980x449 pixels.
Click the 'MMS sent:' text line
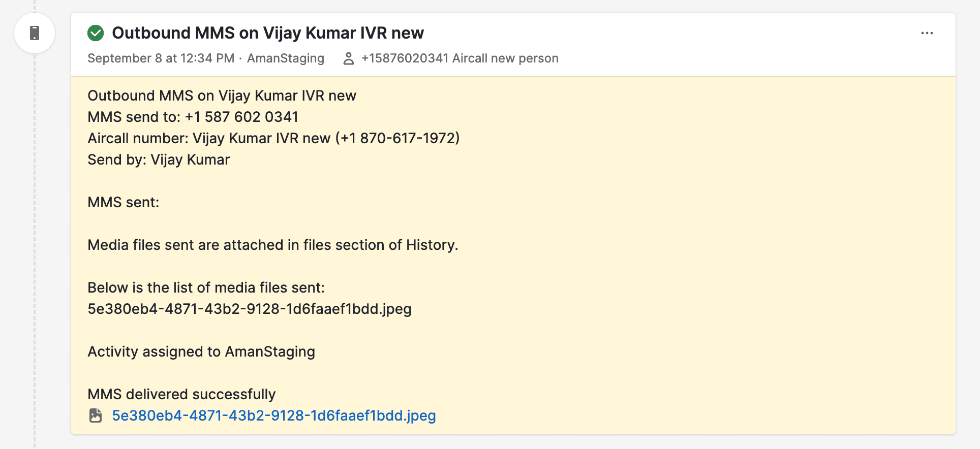tap(123, 202)
